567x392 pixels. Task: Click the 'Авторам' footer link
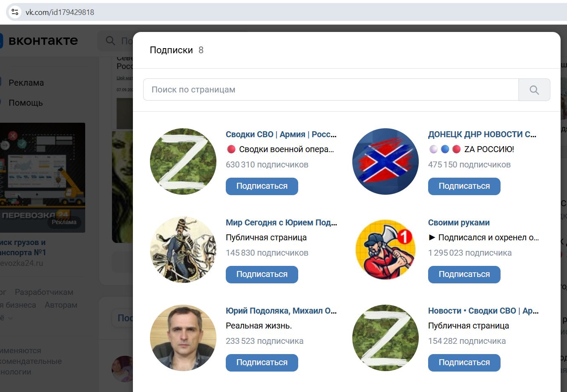[61, 305]
